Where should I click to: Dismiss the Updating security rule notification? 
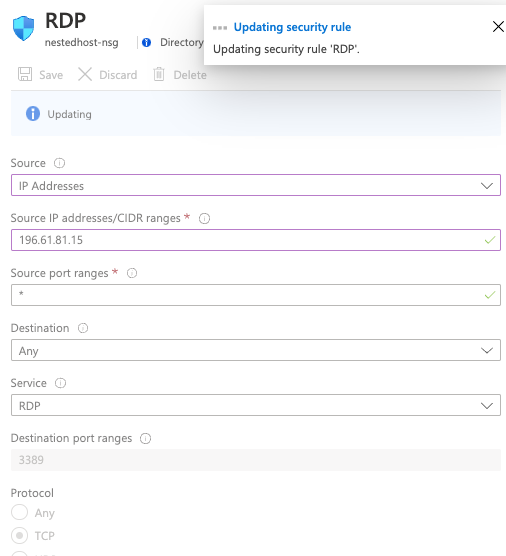498,27
